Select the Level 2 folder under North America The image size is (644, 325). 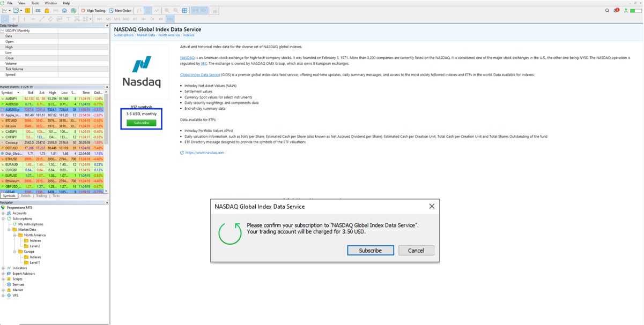pyautogui.click(x=35, y=246)
